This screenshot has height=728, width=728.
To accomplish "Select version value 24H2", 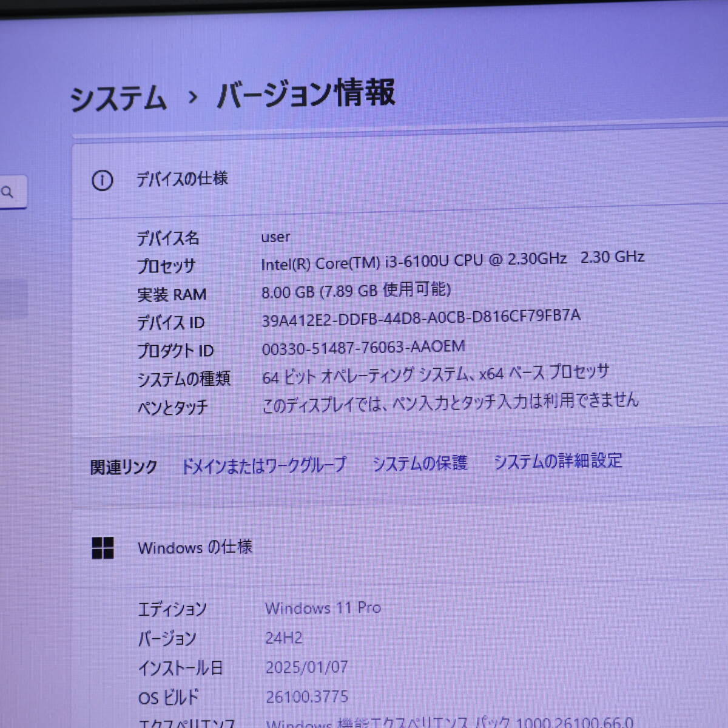I will pos(284,638).
